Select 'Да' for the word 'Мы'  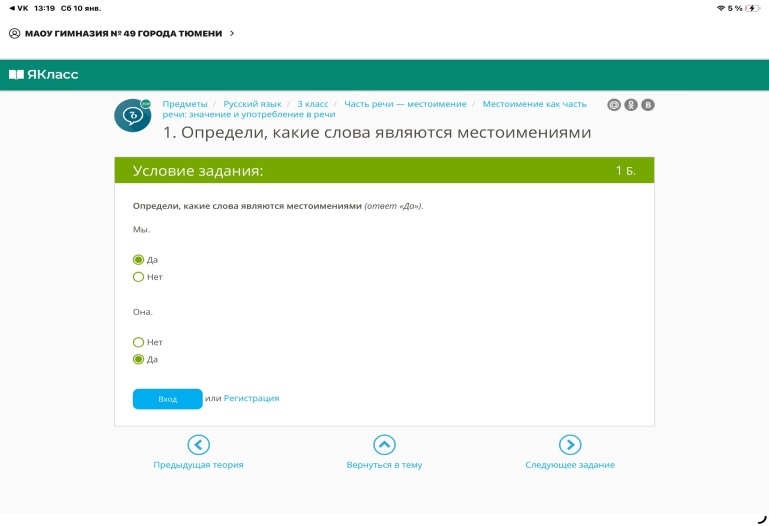[139, 260]
